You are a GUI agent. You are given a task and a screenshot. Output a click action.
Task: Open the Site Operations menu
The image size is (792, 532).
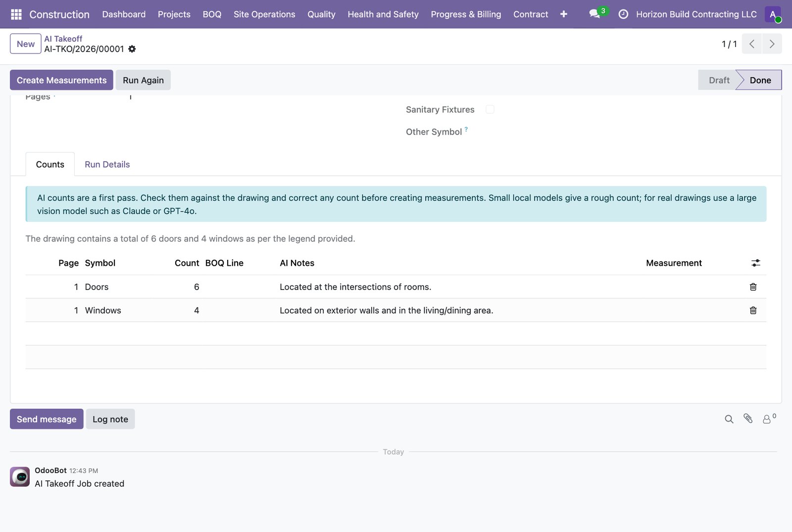264,14
